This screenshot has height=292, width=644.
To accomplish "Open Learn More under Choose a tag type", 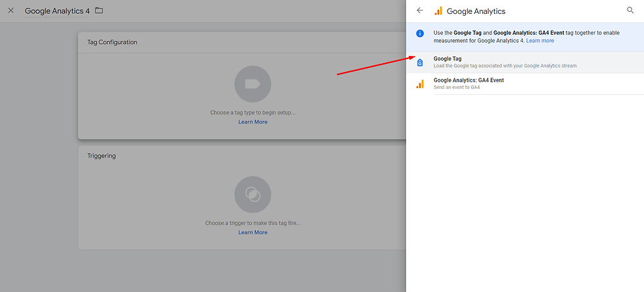I will (252, 122).
